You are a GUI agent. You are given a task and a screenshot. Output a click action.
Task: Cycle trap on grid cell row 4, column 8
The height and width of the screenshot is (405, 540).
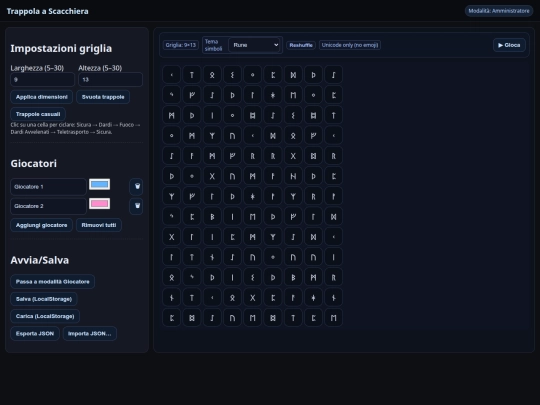313,136
